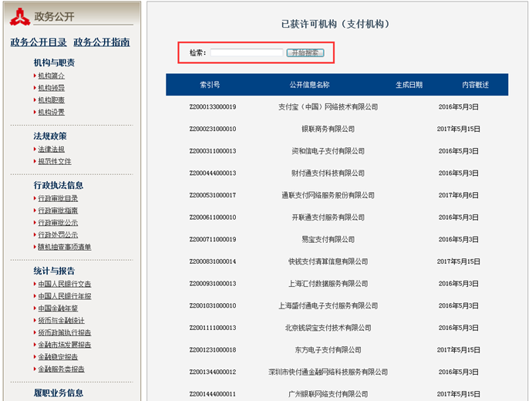532x401 pixels.
Task: Open 中国人民银行年报 link
Action: [65, 296]
